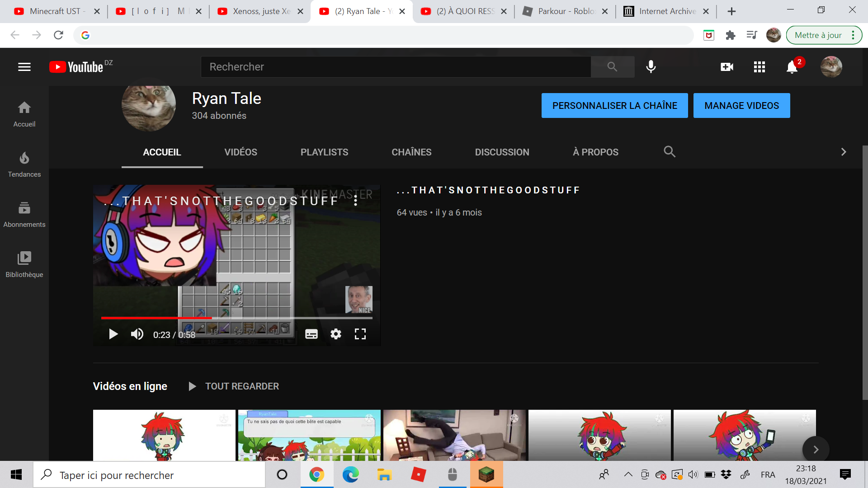This screenshot has height=488, width=868.
Task: Show next videos in the Vidéos en ligne row
Action: pos(816,449)
